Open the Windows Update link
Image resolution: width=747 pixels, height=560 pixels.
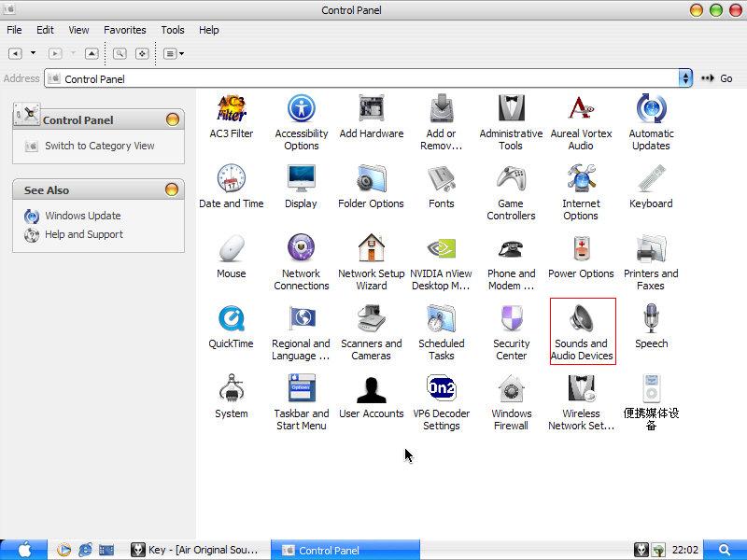tap(83, 216)
